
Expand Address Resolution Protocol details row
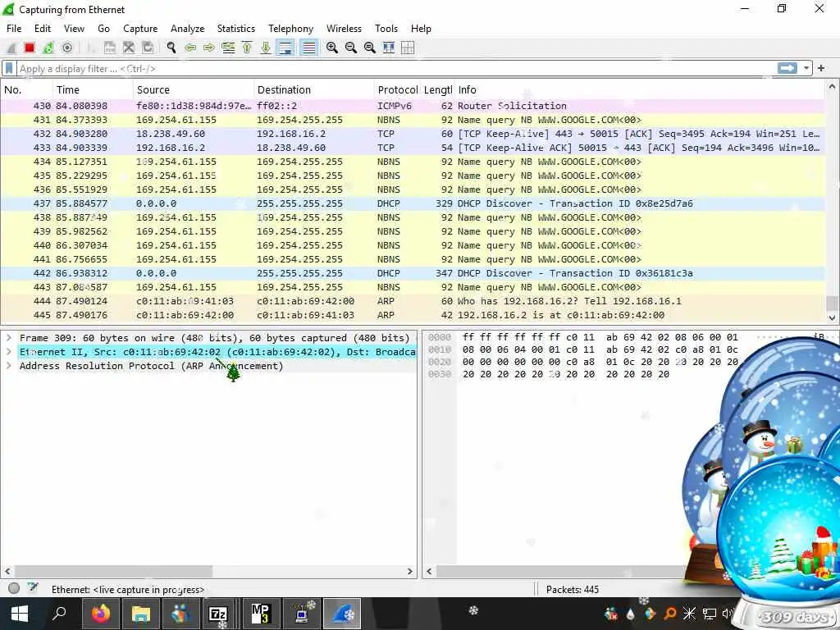(9, 366)
